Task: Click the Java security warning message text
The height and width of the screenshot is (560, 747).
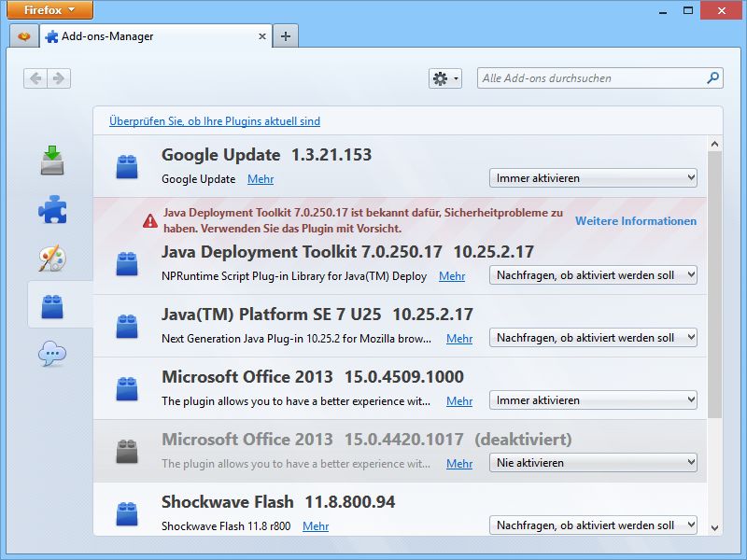Action: tap(363, 220)
